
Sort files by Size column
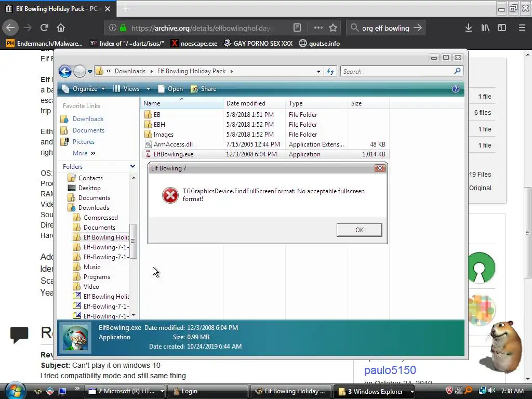(369, 103)
